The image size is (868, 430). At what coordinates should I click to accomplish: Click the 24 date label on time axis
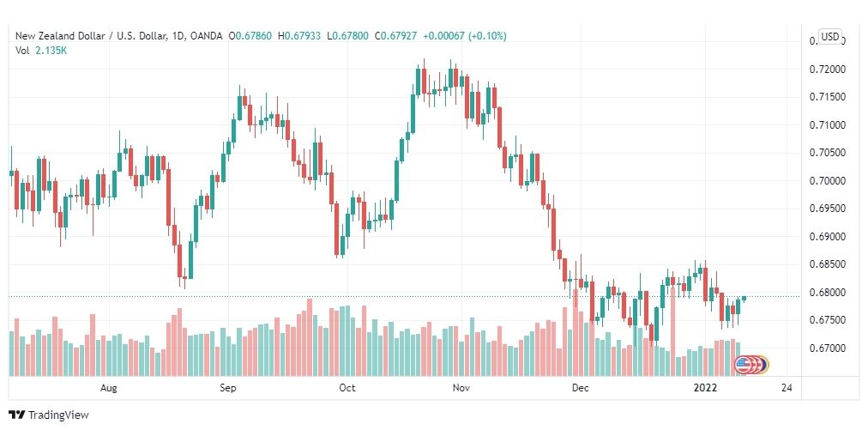786,388
